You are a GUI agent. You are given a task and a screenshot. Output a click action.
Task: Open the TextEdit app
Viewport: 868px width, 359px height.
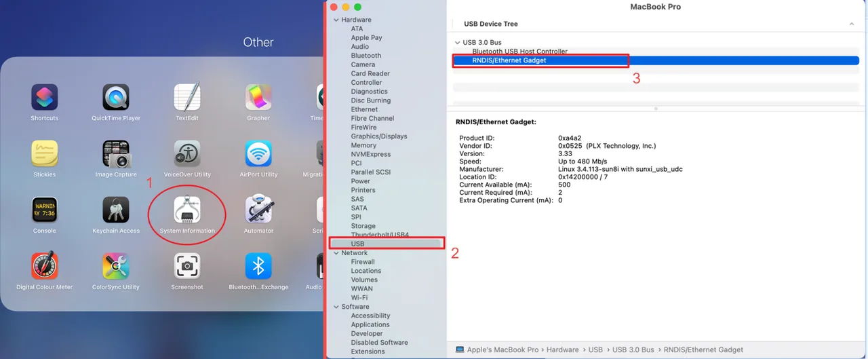pyautogui.click(x=187, y=98)
